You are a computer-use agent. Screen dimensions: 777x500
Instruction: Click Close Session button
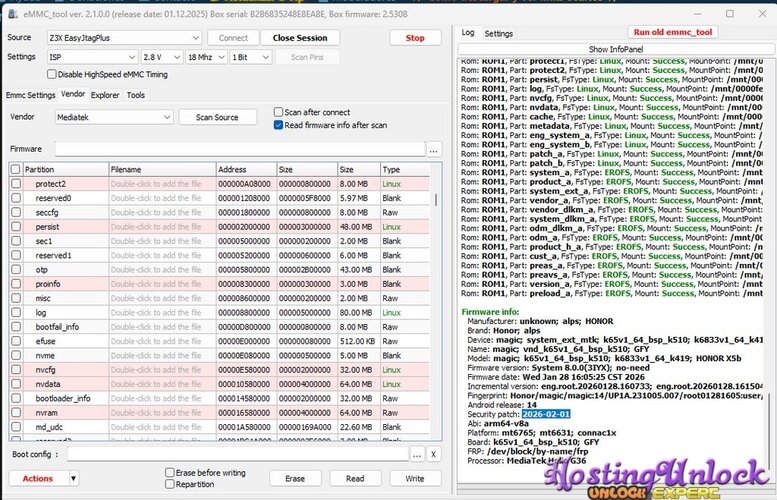pyautogui.click(x=300, y=38)
